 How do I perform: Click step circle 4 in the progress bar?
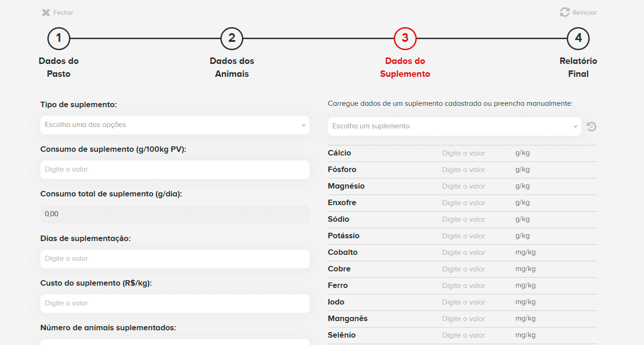(578, 39)
